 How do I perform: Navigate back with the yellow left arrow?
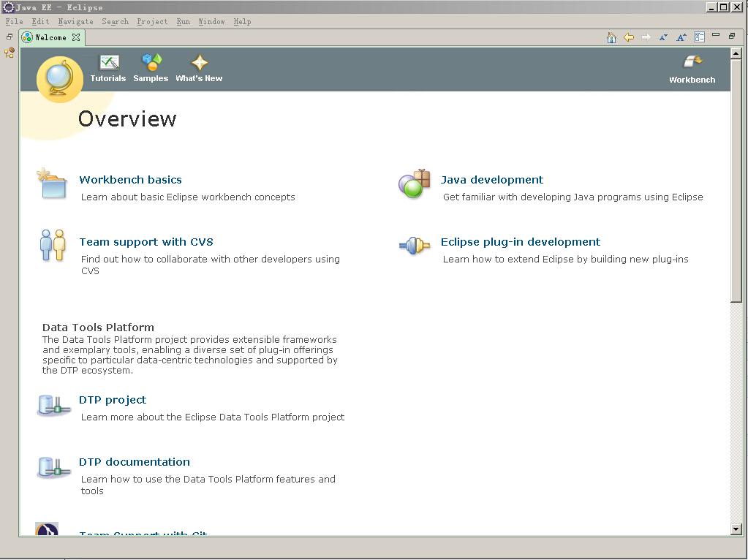coord(629,37)
